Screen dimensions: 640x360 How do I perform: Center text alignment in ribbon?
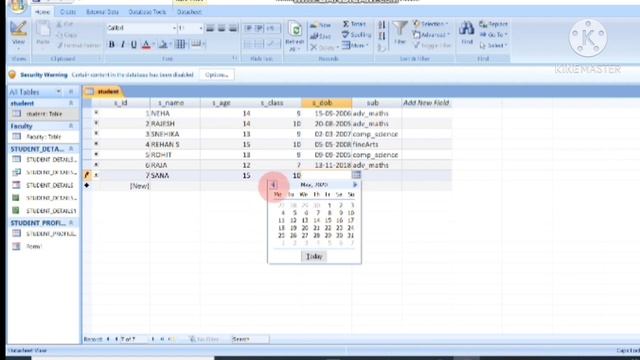222,28
